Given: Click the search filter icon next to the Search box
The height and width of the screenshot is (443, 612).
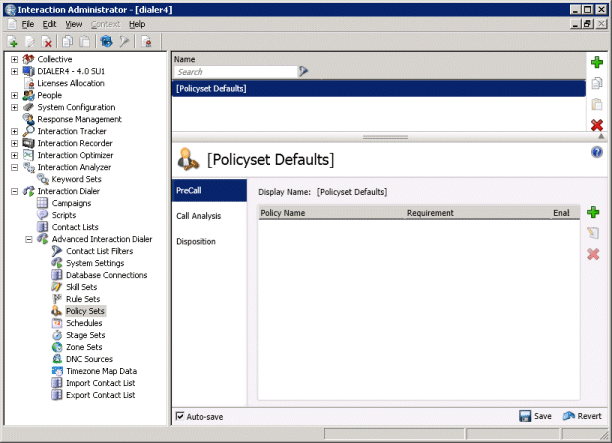Looking at the screenshot, I should pyautogui.click(x=303, y=72).
